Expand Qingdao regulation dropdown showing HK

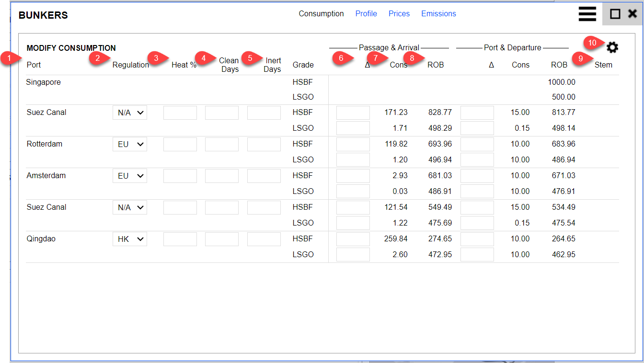130,239
